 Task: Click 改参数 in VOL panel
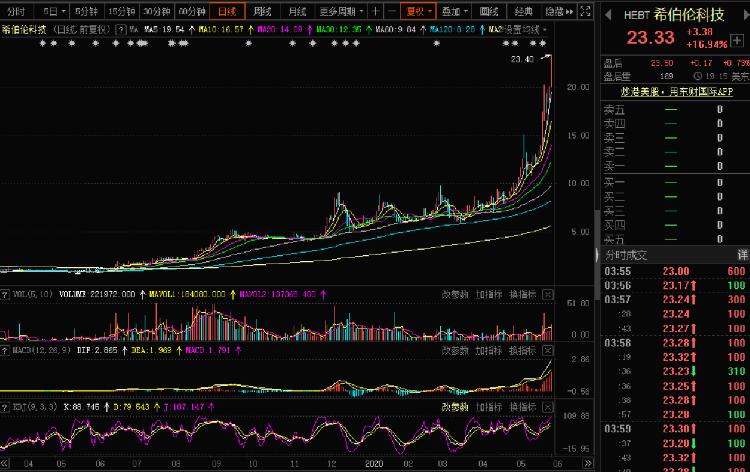point(455,295)
